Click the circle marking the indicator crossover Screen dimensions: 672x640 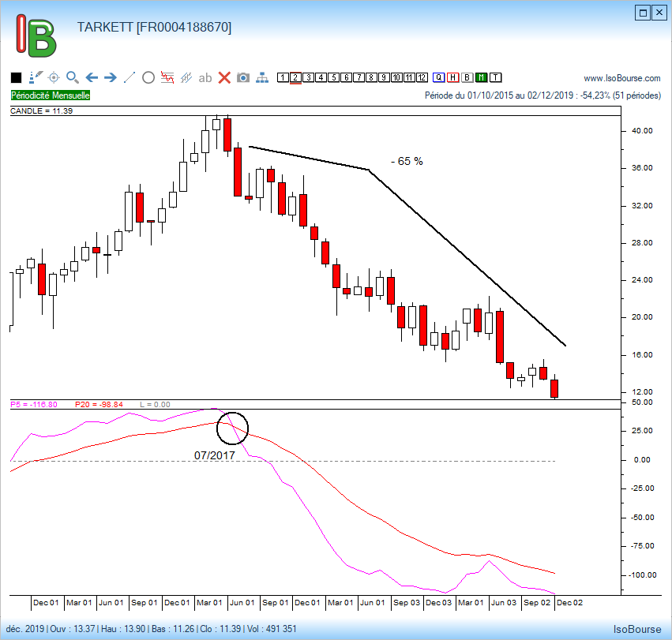pyautogui.click(x=232, y=429)
